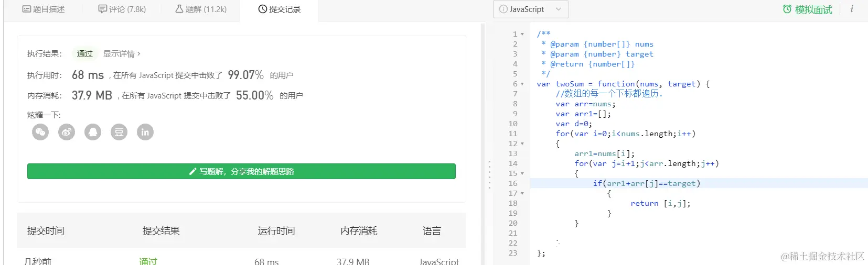Collapse the inner block fold at line 15
The height and width of the screenshot is (265, 868).
click(522, 173)
